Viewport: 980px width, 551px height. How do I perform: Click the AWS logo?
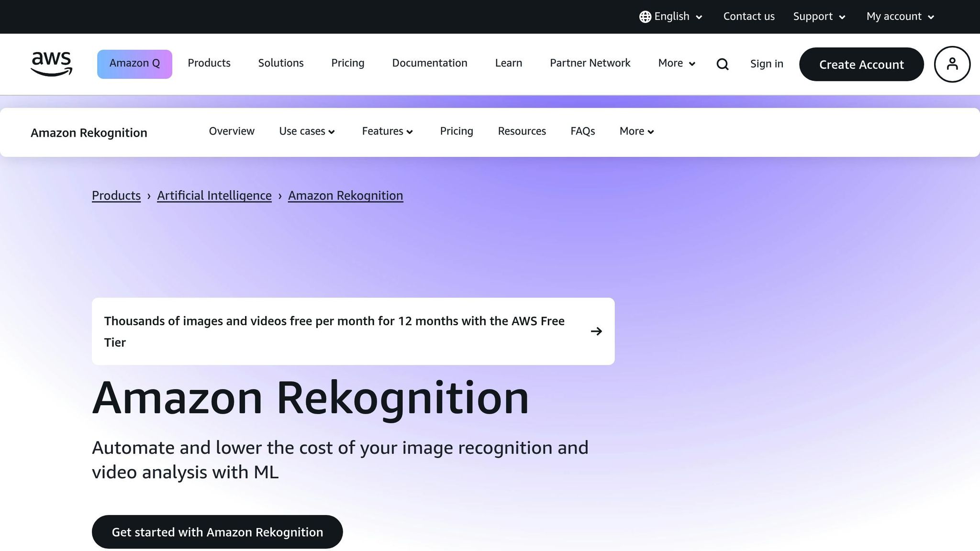tap(51, 64)
